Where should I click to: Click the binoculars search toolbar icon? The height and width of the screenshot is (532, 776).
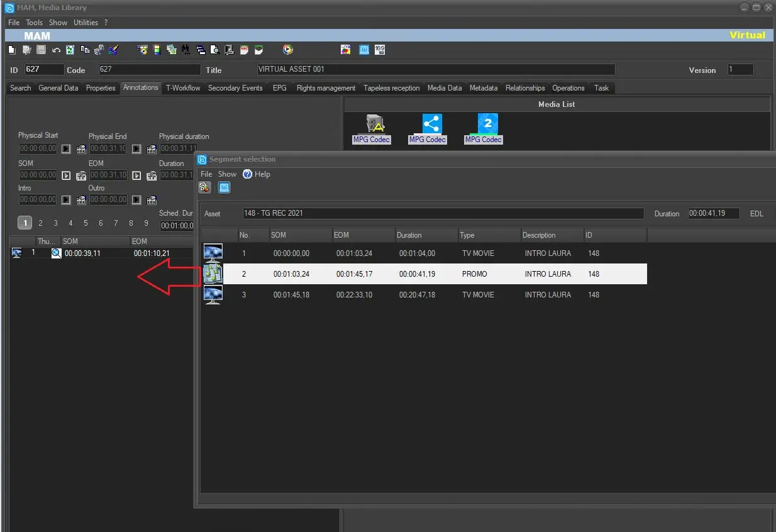point(186,50)
